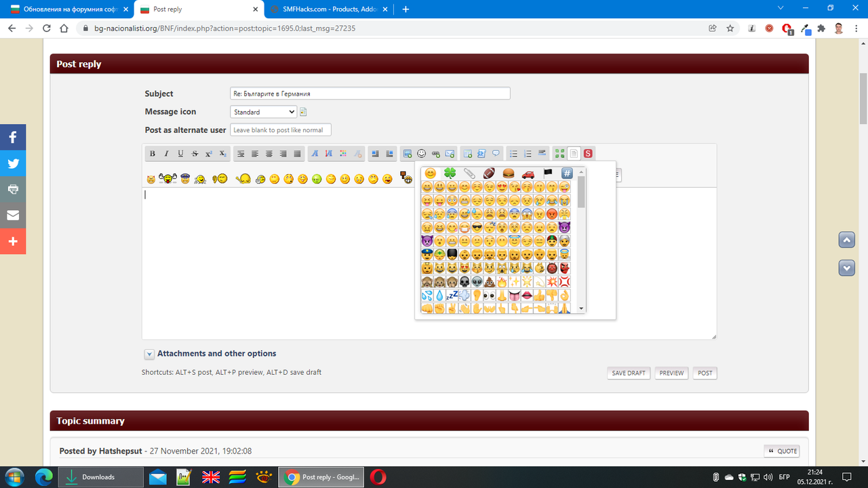
Task: Click the emoji picker smiley toolbar button
Action: click(422, 154)
